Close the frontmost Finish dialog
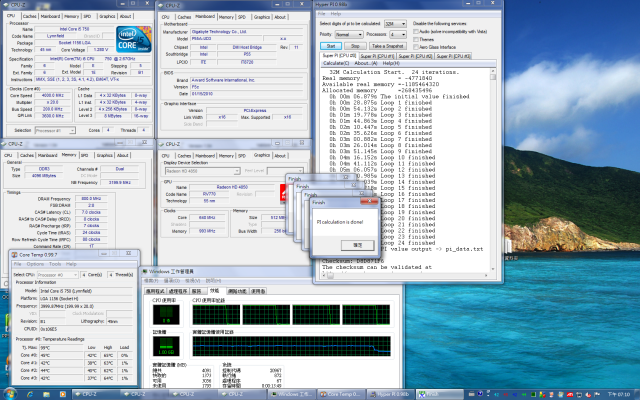Screen dimensions: 640x400 click(x=369, y=201)
